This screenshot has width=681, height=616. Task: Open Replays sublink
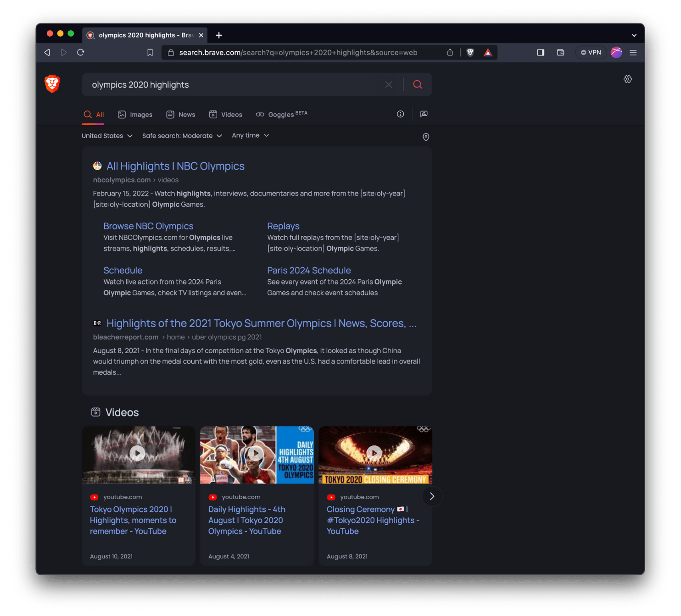pyautogui.click(x=283, y=226)
